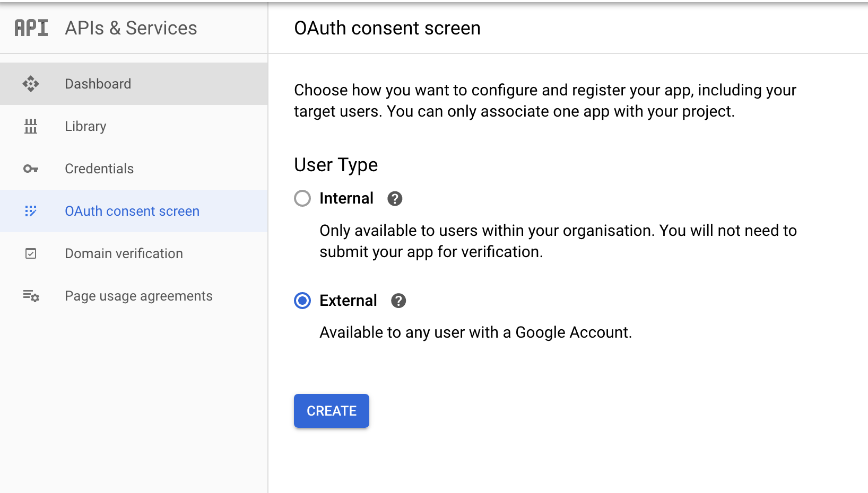This screenshot has width=868, height=493.
Task: Click the Page usage agreements settings icon
Action: pos(31,296)
